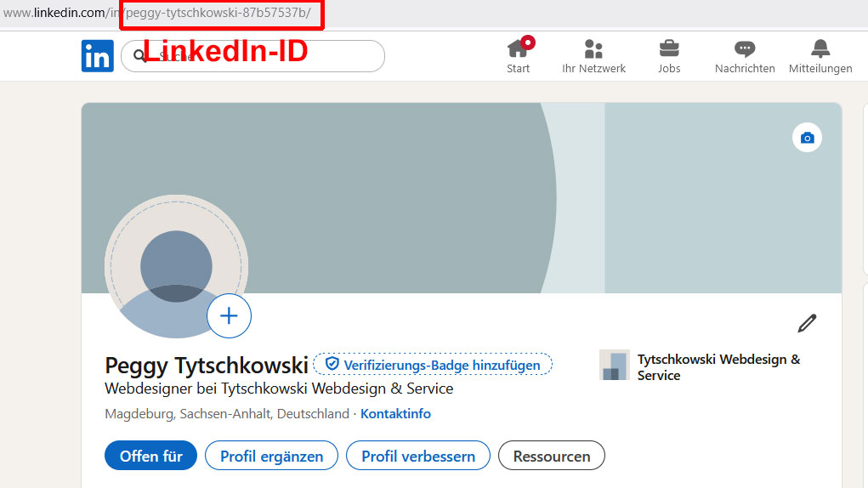Screen dimensions: 868x488
Task: Click 'Profil ergänzen' button
Action: click(x=271, y=456)
